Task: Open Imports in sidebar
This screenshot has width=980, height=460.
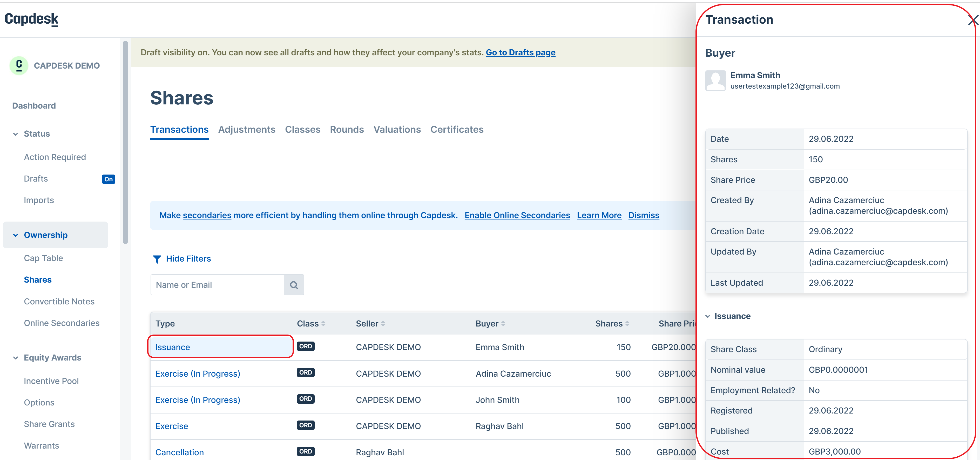Action: (x=39, y=201)
